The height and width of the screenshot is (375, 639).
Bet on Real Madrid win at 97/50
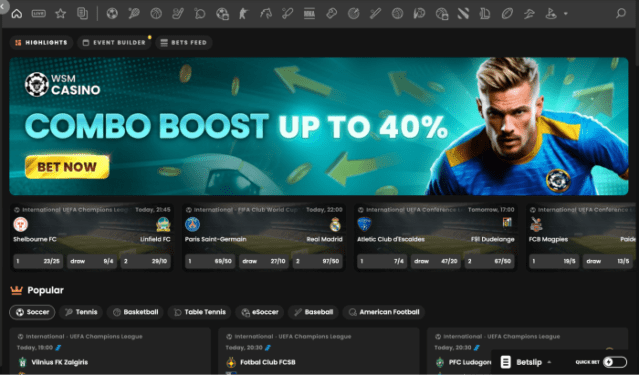317,261
